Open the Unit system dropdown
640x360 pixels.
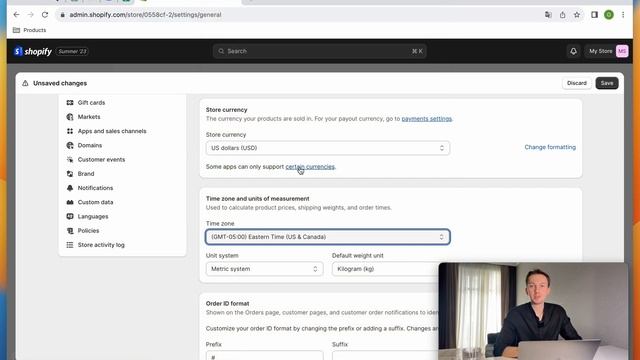264,269
